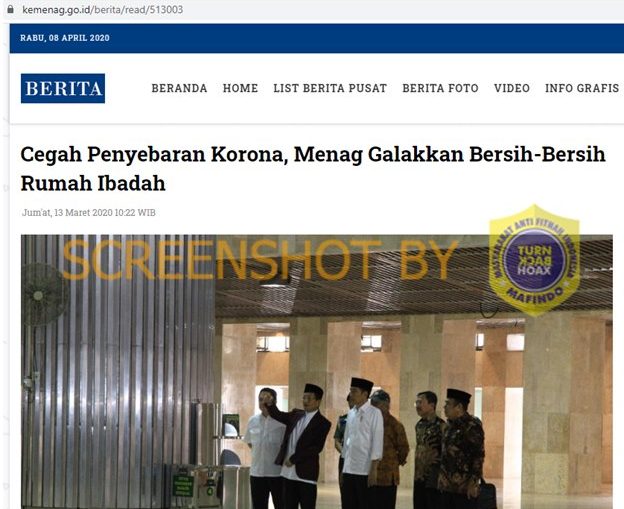Click the wall fan in the photo
The image size is (624, 509).
pyautogui.click(x=44, y=295)
